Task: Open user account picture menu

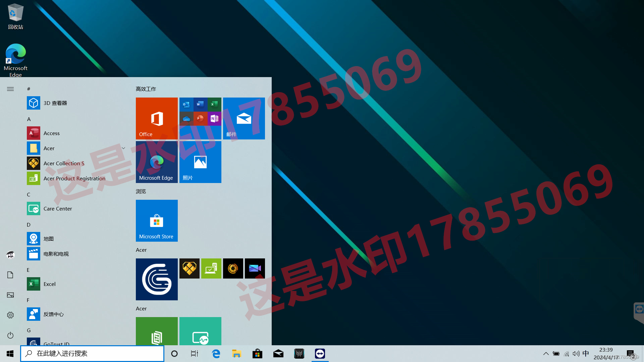Action: 10,255
